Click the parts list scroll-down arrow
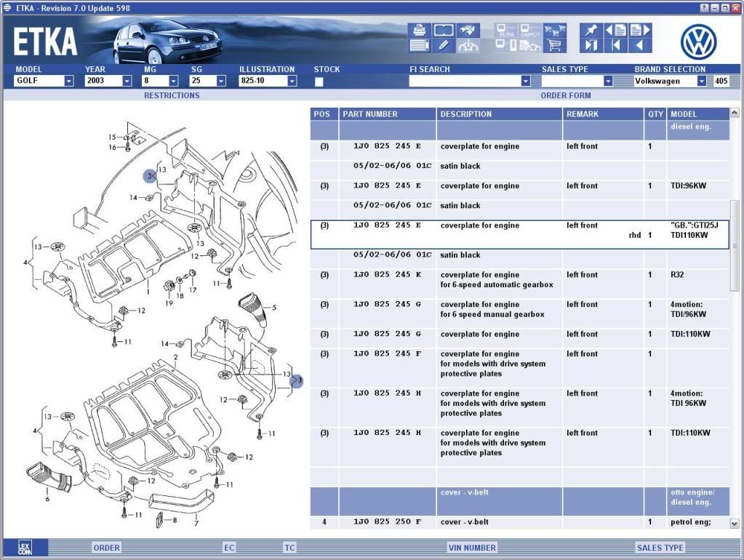Viewport: 744px width, 560px height. (735, 524)
